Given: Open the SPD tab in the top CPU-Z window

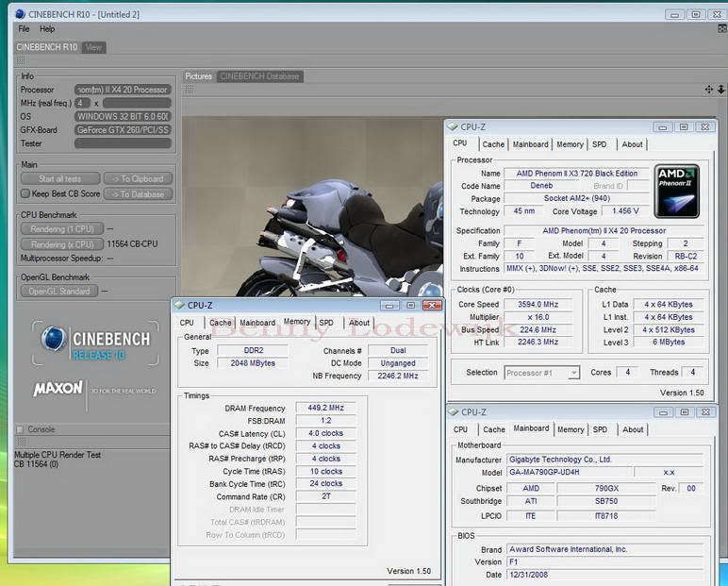Looking at the screenshot, I should pos(600,144).
